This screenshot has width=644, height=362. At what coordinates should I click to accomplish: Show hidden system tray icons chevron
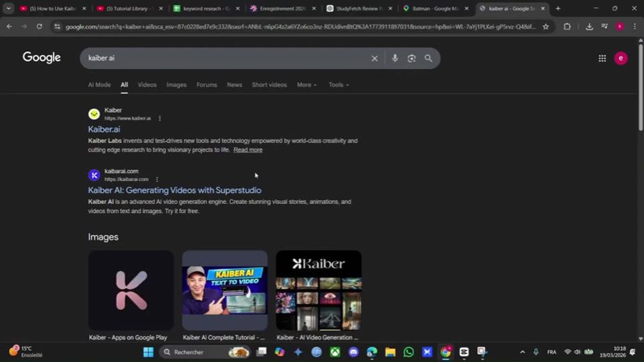(x=523, y=352)
